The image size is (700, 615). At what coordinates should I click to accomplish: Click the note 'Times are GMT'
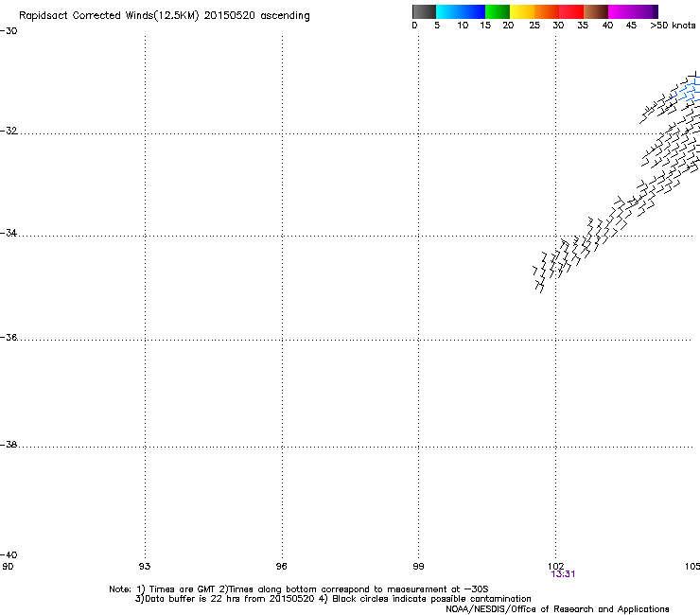point(183,589)
